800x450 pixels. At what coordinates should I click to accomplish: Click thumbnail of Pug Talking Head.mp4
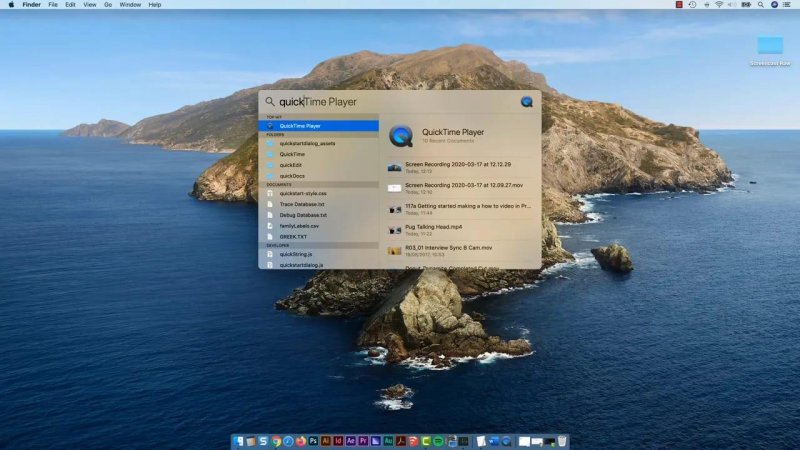(394, 231)
